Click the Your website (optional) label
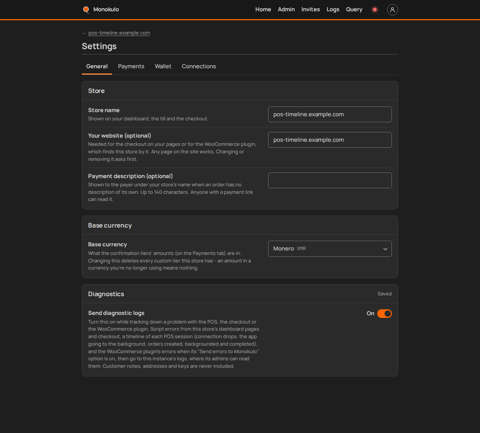The width and height of the screenshot is (480, 433). (119, 136)
